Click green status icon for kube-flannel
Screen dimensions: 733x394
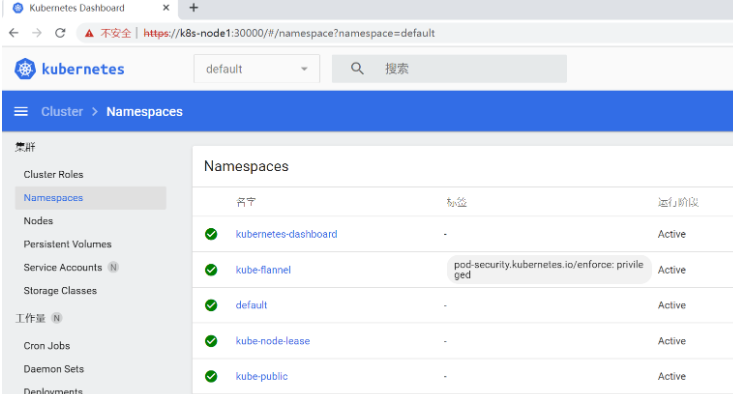[x=211, y=270]
